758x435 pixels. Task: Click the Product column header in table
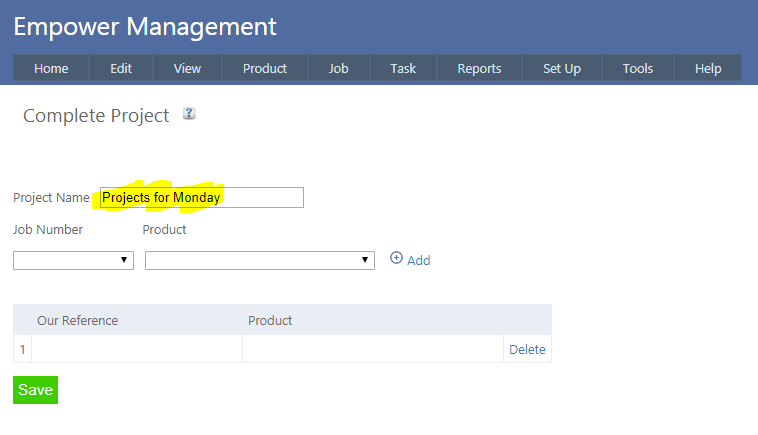click(x=270, y=320)
